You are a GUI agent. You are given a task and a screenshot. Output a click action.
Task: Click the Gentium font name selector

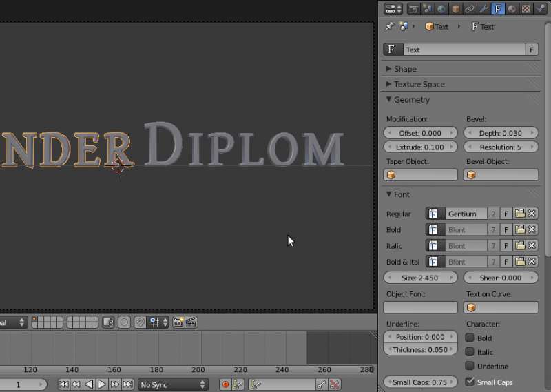(466, 214)
